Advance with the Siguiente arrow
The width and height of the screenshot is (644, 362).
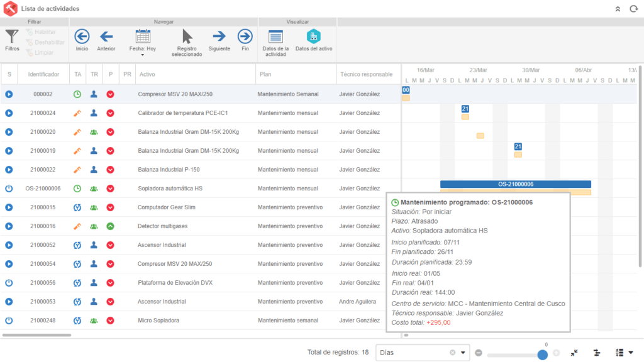219,37
